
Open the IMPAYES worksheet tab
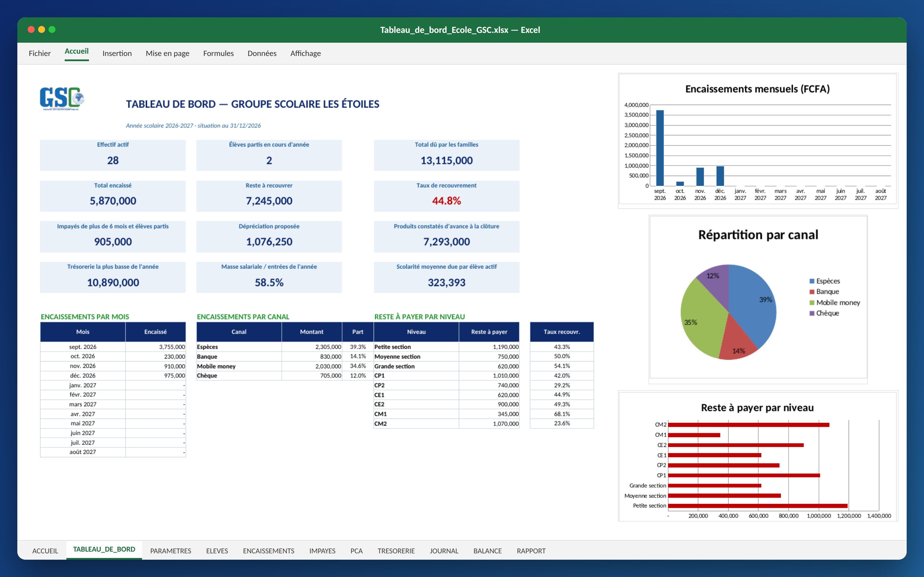322,551
